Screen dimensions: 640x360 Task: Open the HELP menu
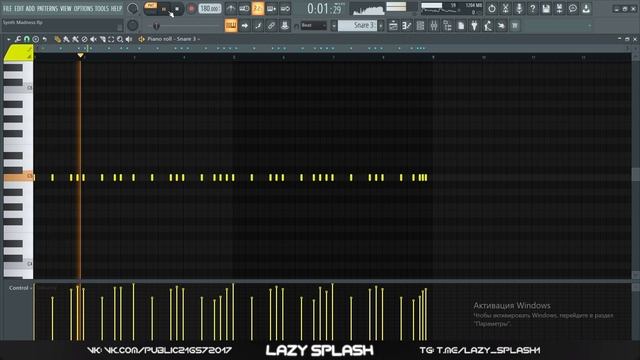116,9
